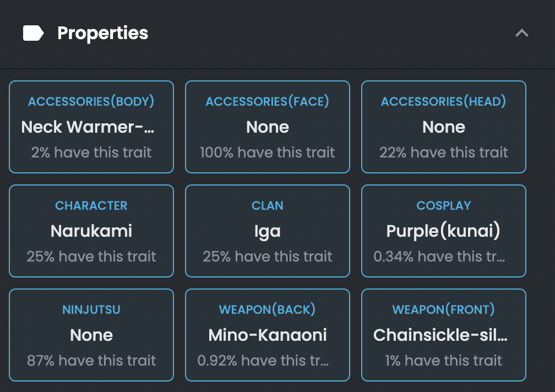Click the Chainsickle weapon(front) trait card
Viewport: 555px width, 392px height.
(443, 335)
